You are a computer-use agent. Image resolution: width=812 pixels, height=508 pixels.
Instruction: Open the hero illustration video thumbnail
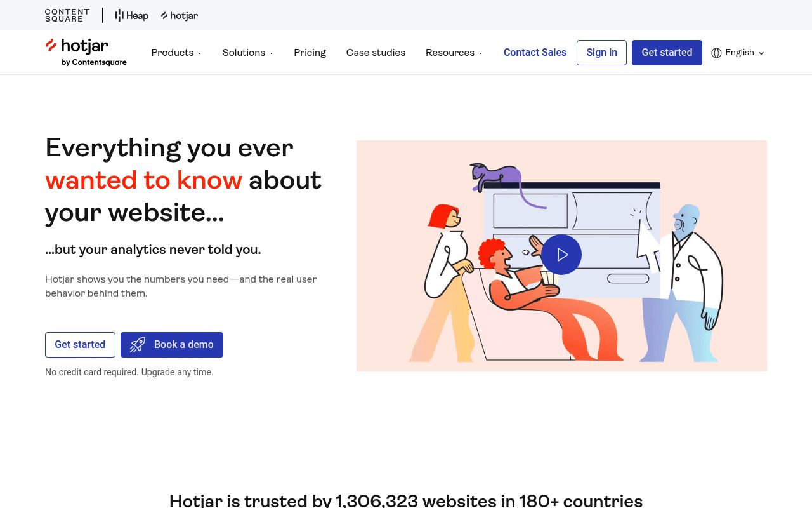561,256
